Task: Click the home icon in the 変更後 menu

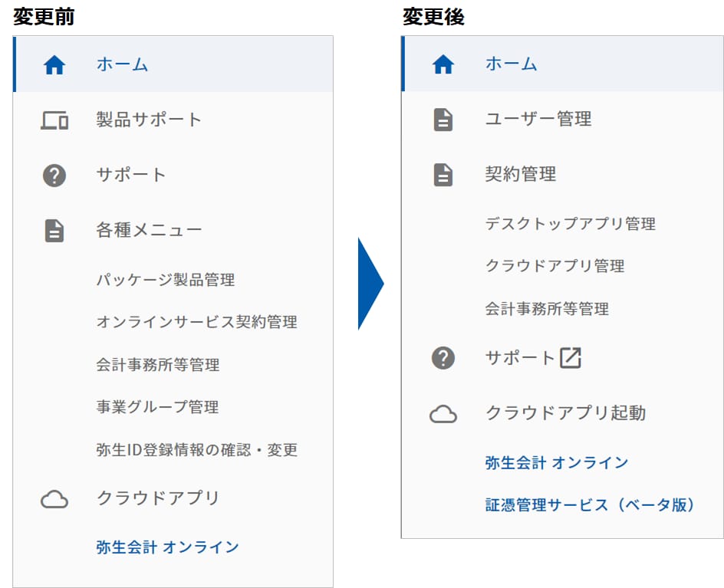Action: pos(443,66)
